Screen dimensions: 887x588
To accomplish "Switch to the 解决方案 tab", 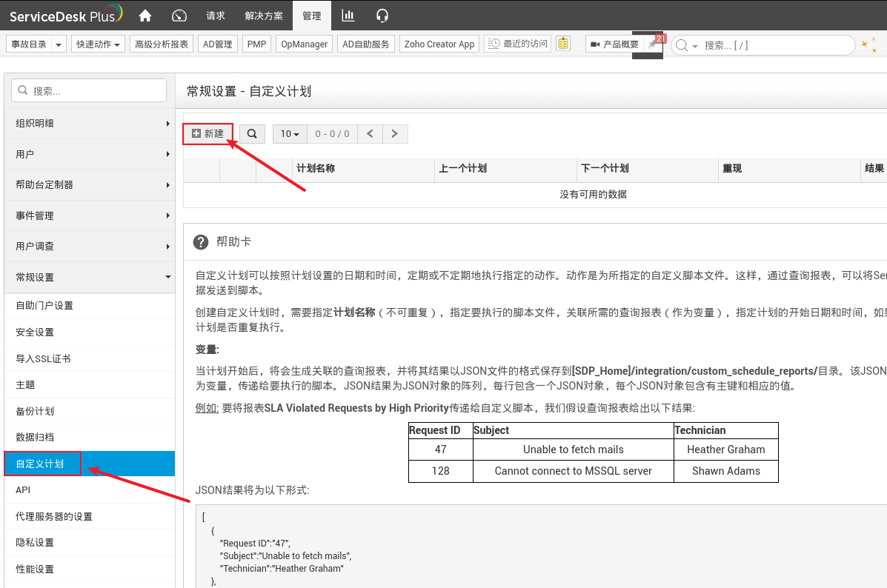I will 264,15.
